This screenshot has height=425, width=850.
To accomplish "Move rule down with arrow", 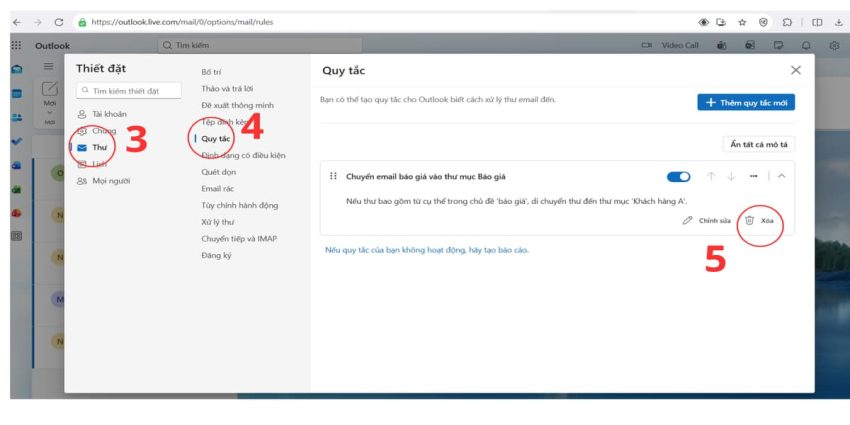I will click(x=731, y=177).
